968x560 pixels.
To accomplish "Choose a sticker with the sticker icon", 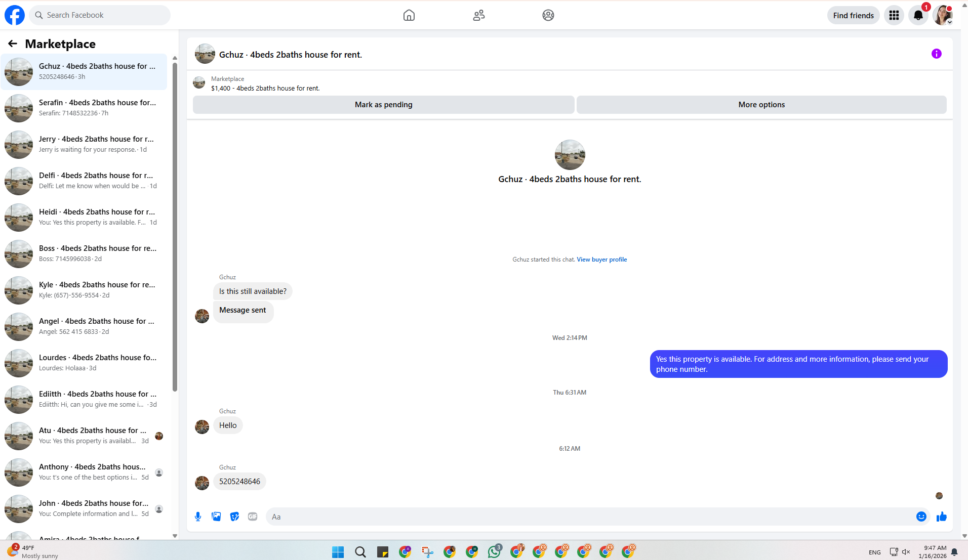I will click(x=234, y=516).
